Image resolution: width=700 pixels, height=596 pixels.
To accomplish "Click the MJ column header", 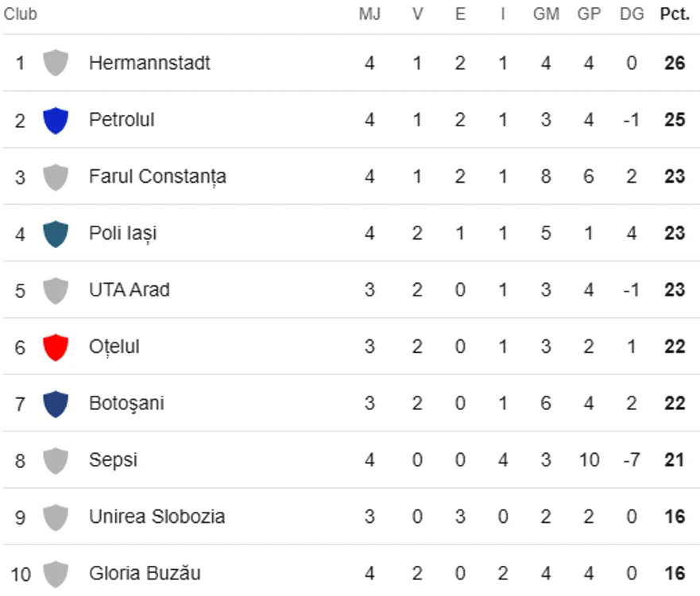I will tap(369, 14).
